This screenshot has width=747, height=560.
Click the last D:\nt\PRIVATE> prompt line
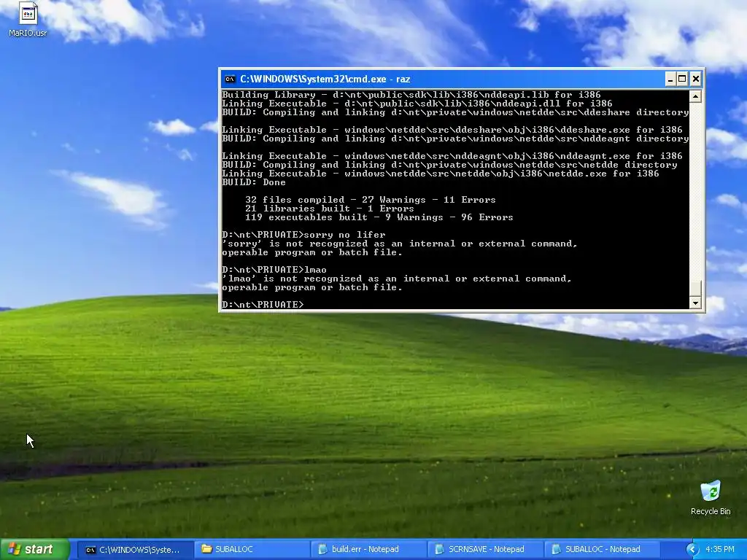263,305
